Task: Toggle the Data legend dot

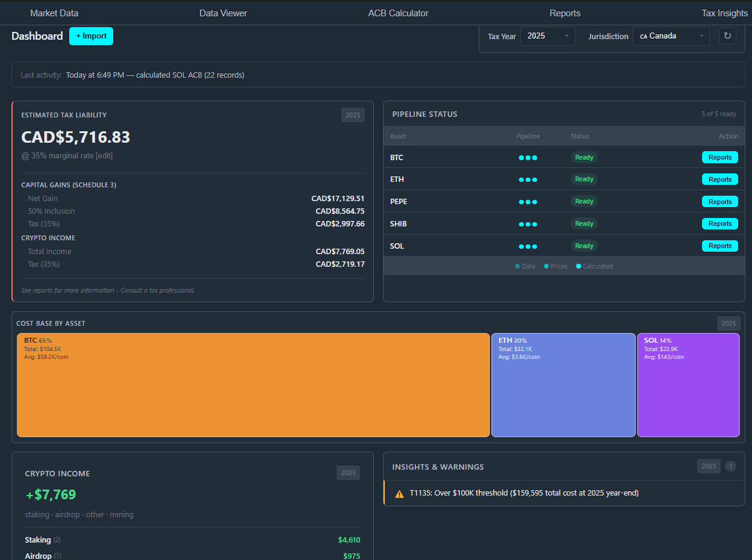Action: pyautogui.click(x=516, y=266)
